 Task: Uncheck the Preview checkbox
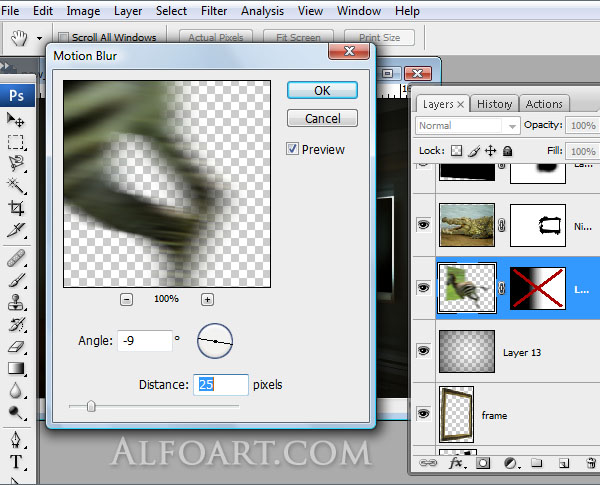pos(292,149)
